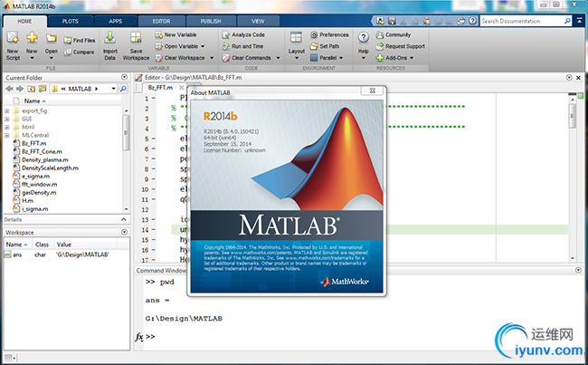Click the Search Documentation field
Image resolution: width=588 pixels, height=365 pixels.
click(522, 21)
